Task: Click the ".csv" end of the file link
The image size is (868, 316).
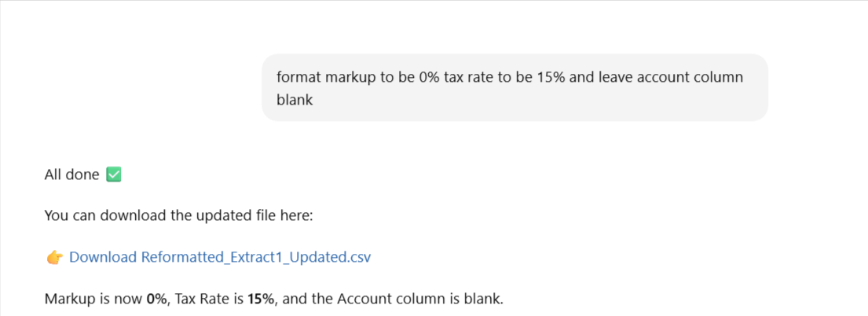Action: click(357, 257)
